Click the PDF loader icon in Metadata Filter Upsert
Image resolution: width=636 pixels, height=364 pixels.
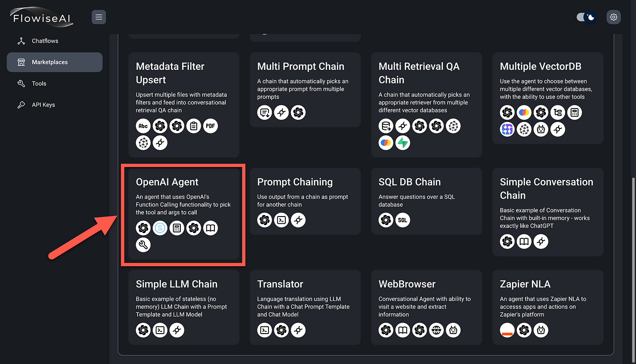[x=210, y=126]
